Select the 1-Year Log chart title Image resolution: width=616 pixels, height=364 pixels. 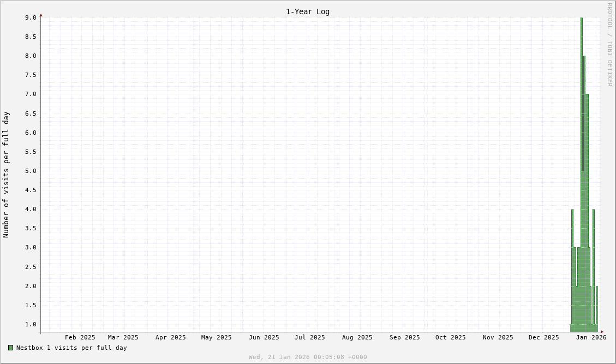pyautogui.click(x=308, y=11)
